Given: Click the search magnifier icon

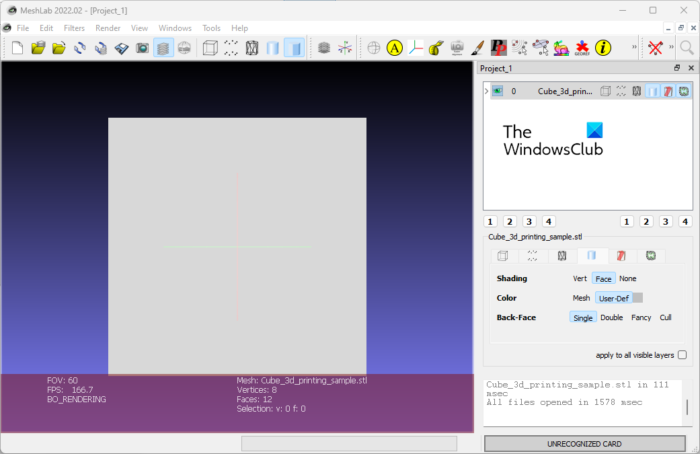Looking at the screenshot, I should pyautogui.click(x=687, y=48).
